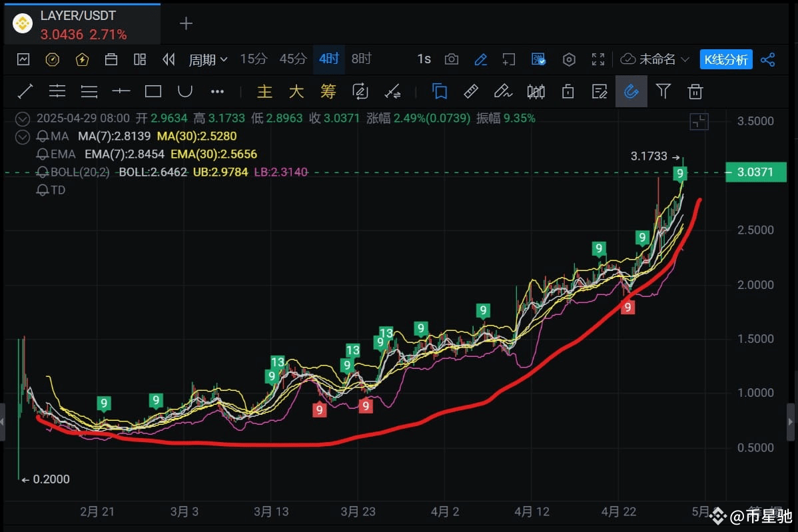This screenshot has width=798, height=532.
Task: Toggle the MA alert bell
Action: (43, 136)
